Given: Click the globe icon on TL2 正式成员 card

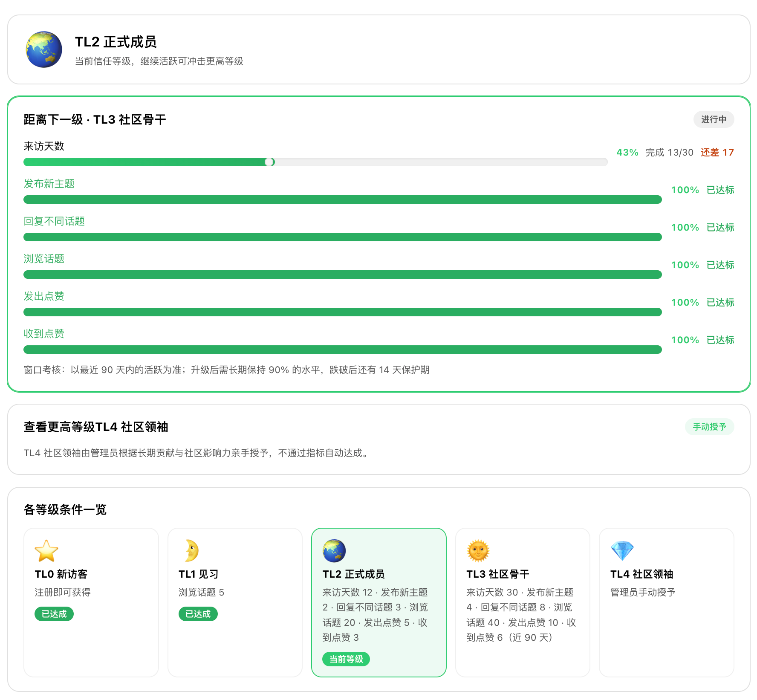Looking at the screenshot, I should [334, 551].
